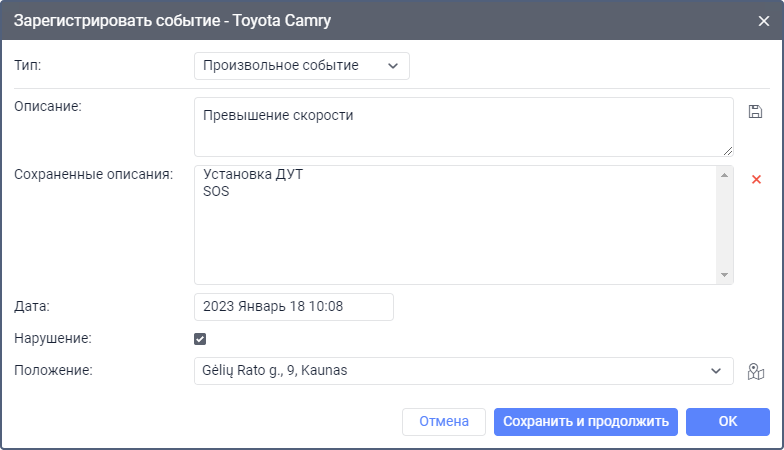784x450 pixels.
Task: Expand the Положение address dropdown
Action: [x=715, y=371]
